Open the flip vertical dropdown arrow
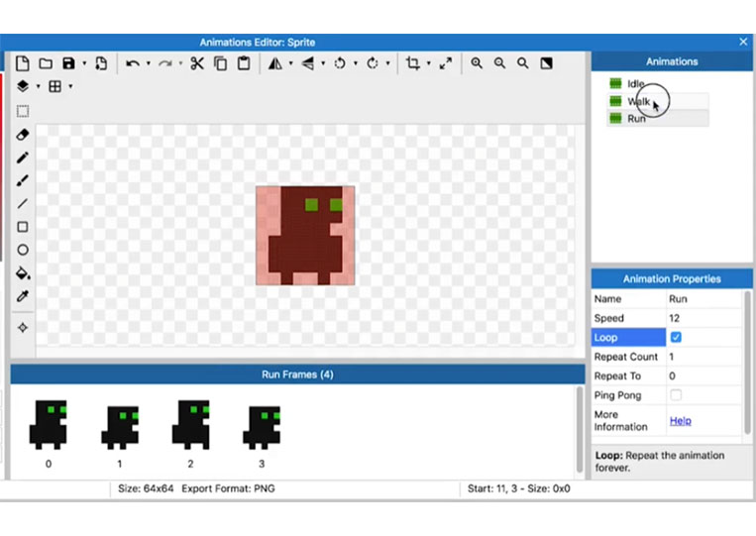The image size is (756, 536). [x=323, y=63]
